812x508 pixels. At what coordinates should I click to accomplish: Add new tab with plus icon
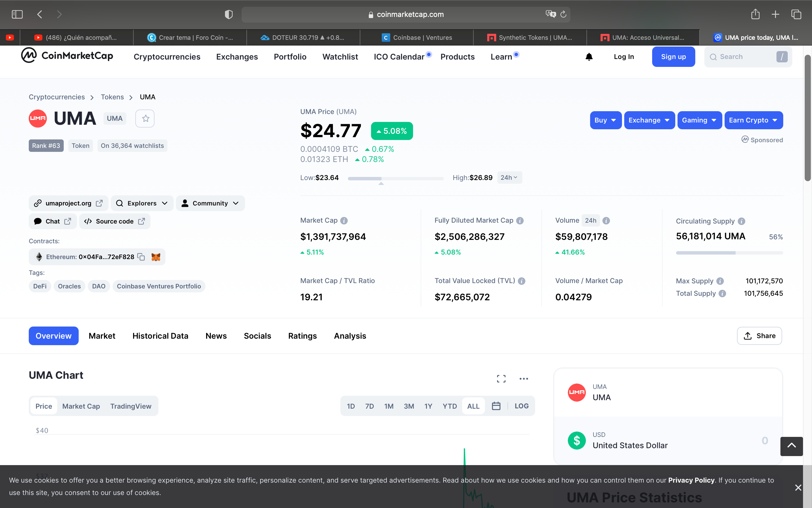[775, 14]
